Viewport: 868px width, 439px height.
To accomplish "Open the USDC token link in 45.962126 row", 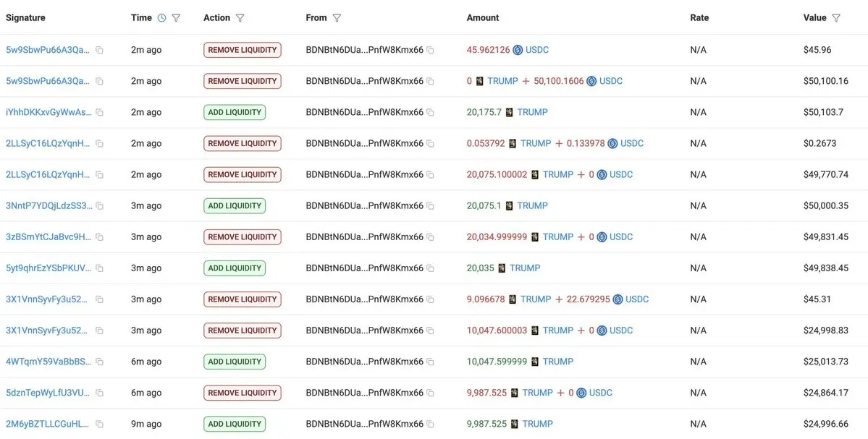I will click(x=537, y=50).
